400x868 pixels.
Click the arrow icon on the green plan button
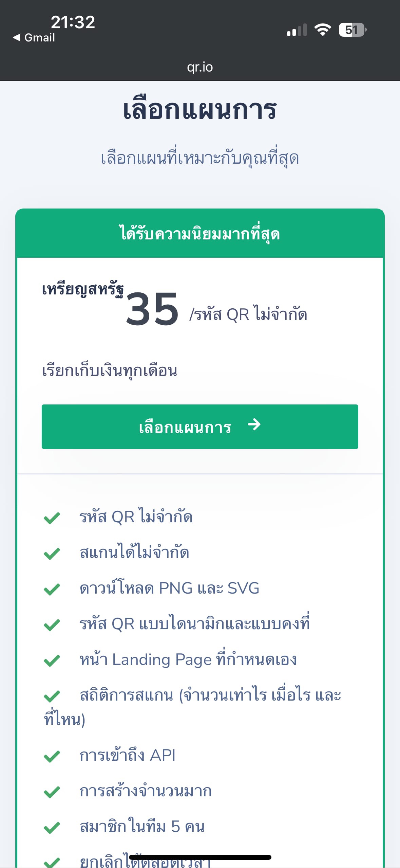click(254, 424)
